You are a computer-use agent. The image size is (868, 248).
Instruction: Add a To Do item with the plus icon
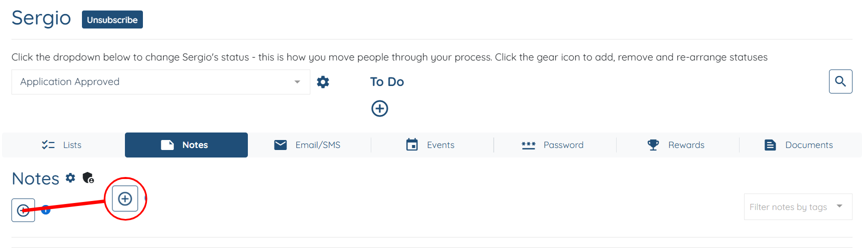pos(380,108)
